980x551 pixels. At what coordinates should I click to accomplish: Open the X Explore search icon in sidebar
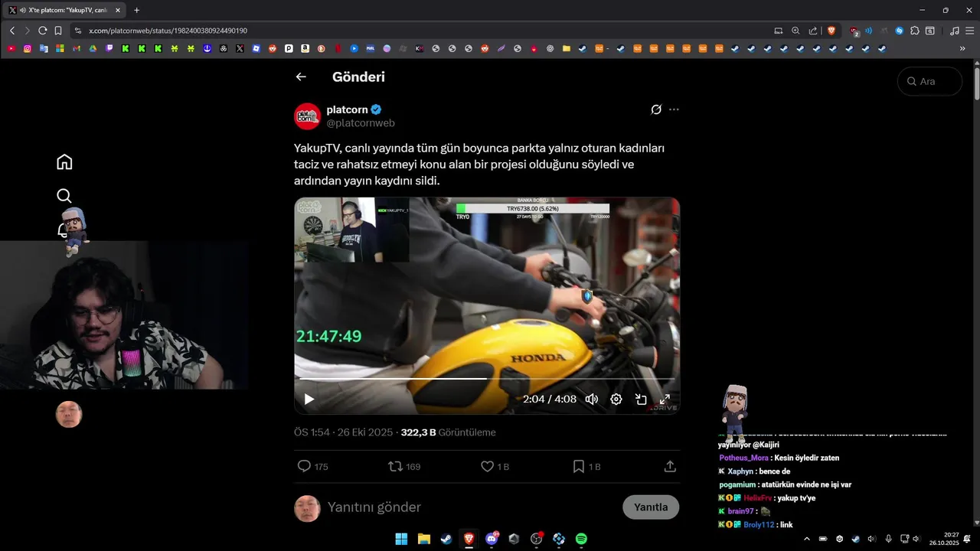(64, 196)
